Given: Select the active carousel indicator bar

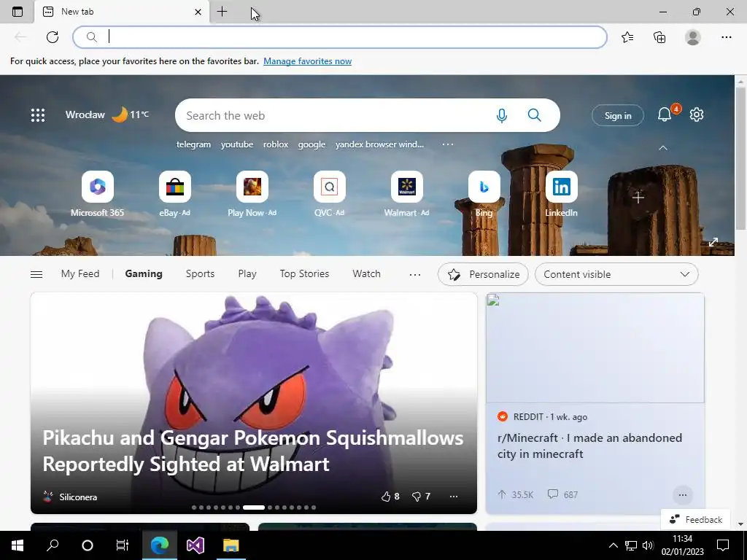Looking at the screenshot, I should click(x=253, y=507).
